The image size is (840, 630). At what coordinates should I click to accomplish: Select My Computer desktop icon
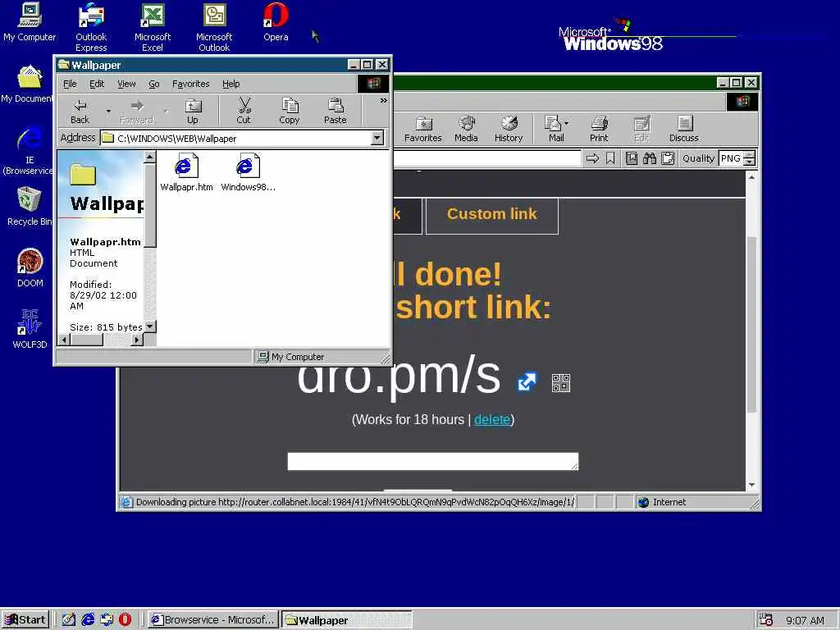(30, 22)
